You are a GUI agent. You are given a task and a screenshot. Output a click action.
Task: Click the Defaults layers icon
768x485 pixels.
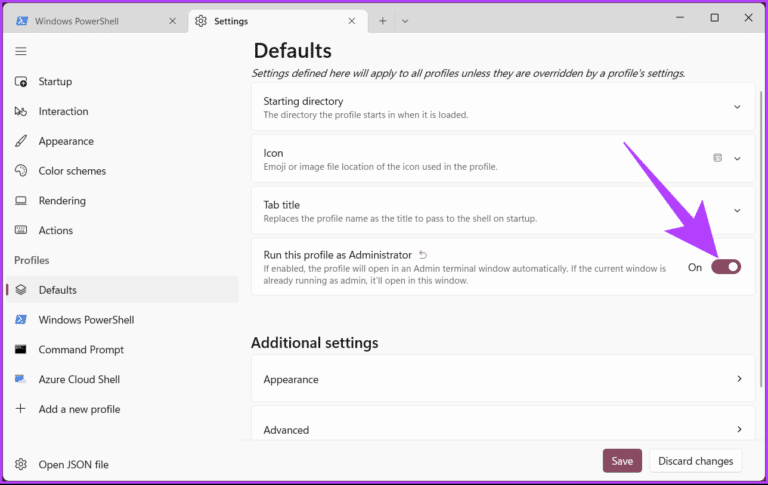click(x=21, y=290)
